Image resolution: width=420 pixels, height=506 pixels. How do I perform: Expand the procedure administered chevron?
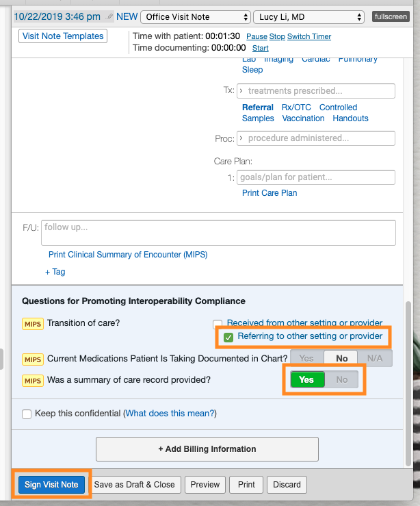[x=241, y=138]
